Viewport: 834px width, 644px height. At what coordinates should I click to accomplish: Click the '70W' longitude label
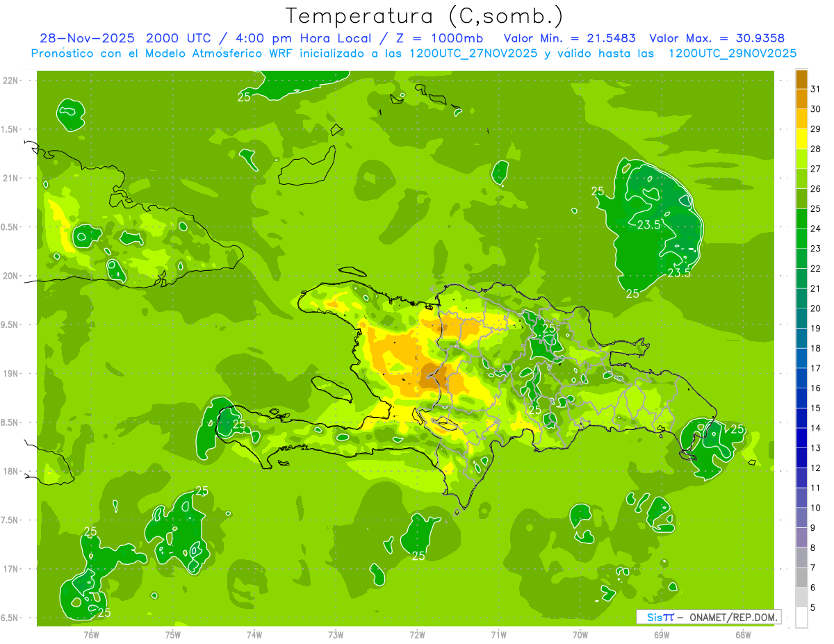580,635
